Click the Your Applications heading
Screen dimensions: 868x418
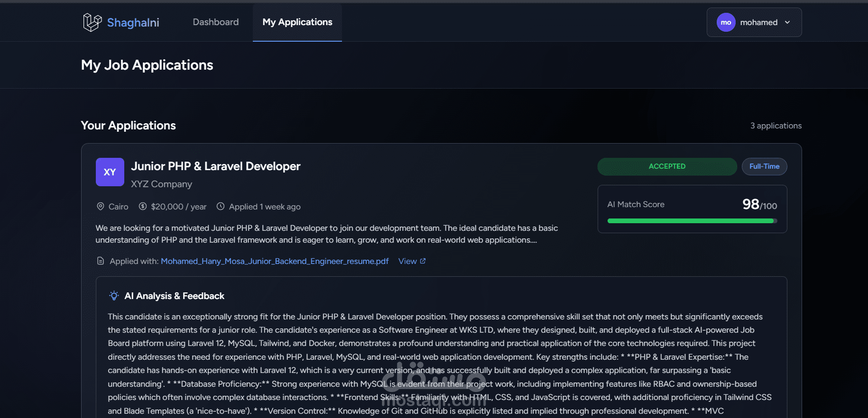click(129, 126)
